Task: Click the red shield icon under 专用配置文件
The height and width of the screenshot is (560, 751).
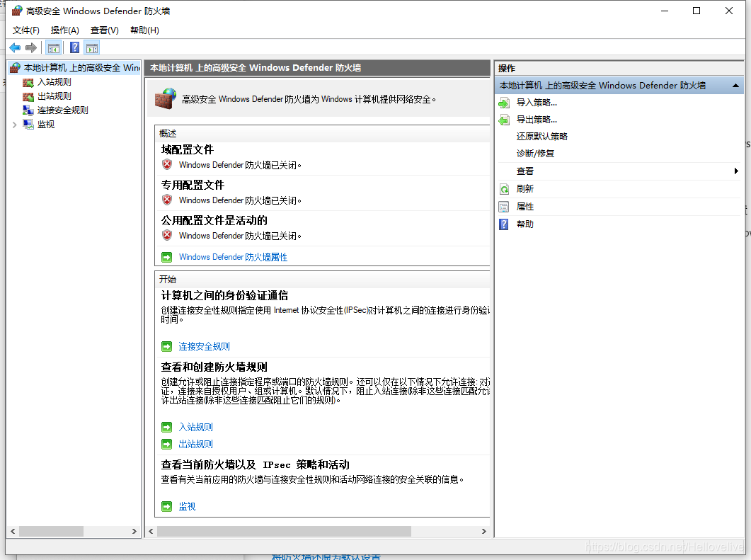Action: (x=166, y=200)
